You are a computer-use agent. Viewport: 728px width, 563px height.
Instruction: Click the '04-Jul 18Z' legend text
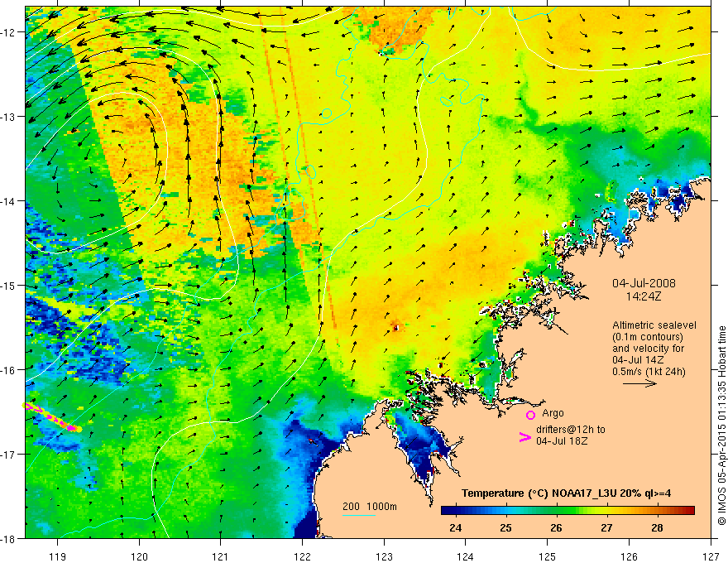coord(562,440)
